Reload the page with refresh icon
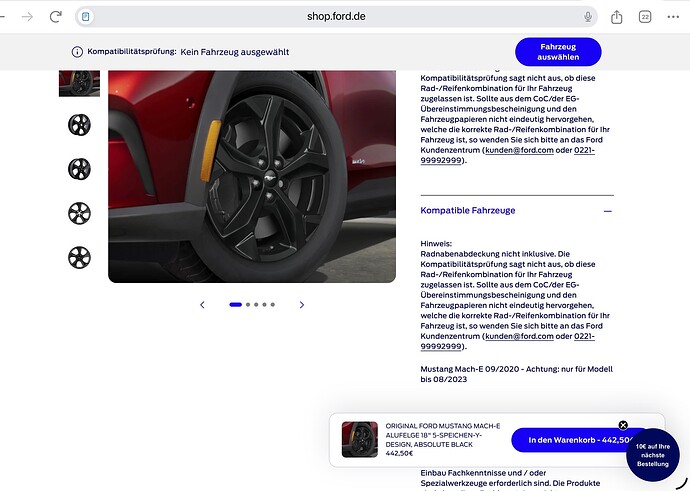The width and height of the screenshot is (690, 491). [x=55, y=17]
